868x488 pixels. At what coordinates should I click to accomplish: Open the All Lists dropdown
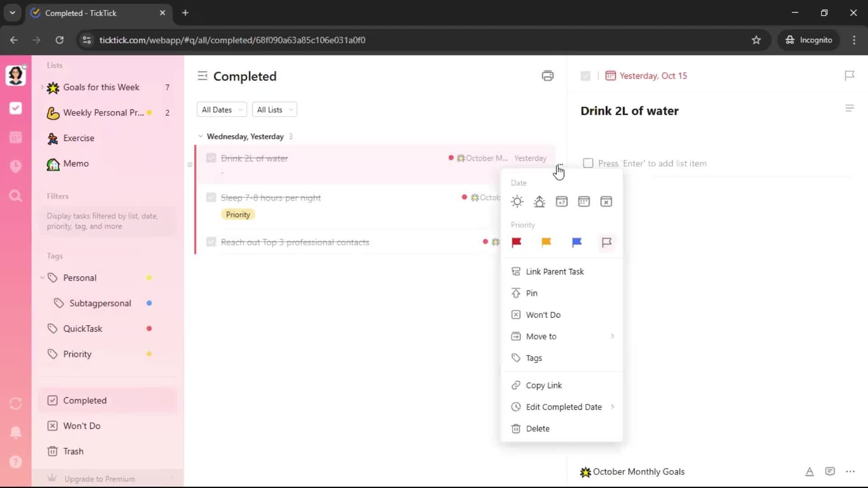coord(274,110)
